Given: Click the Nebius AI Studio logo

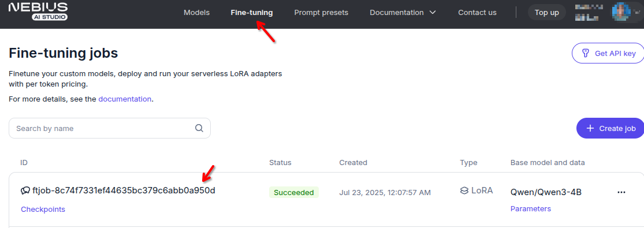Looking at the screenshot, I should (38, 11).
